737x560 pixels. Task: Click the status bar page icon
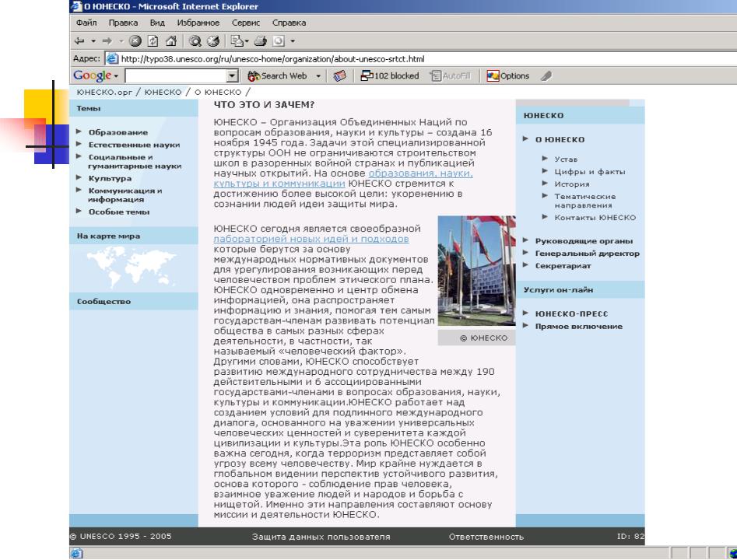pos(76,554)
